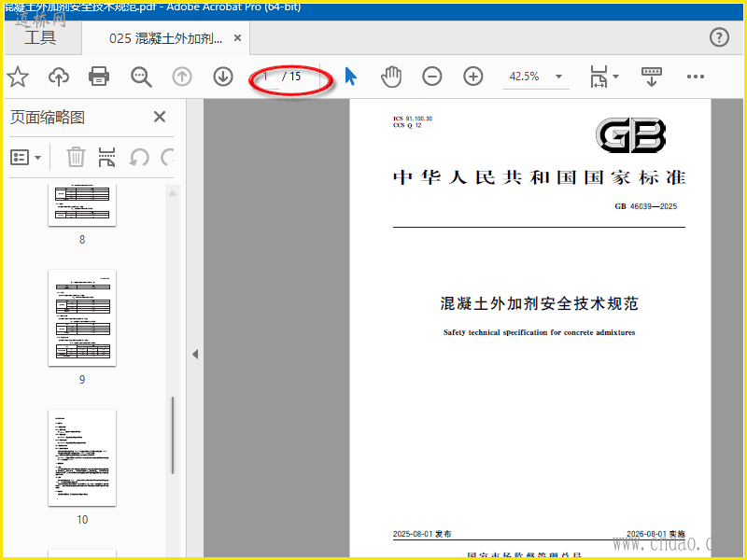Click the fit page width icon
Viewport: 747px width, 560px height.
pos(599,77)
